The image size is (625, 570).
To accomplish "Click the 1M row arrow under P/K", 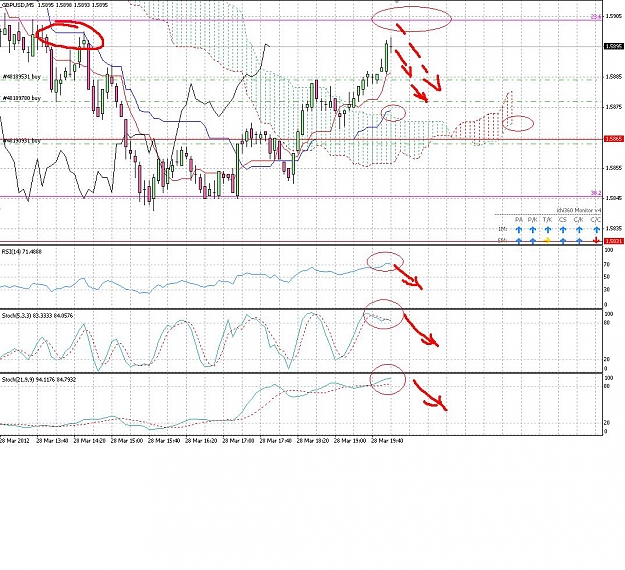I will [533, 230].
